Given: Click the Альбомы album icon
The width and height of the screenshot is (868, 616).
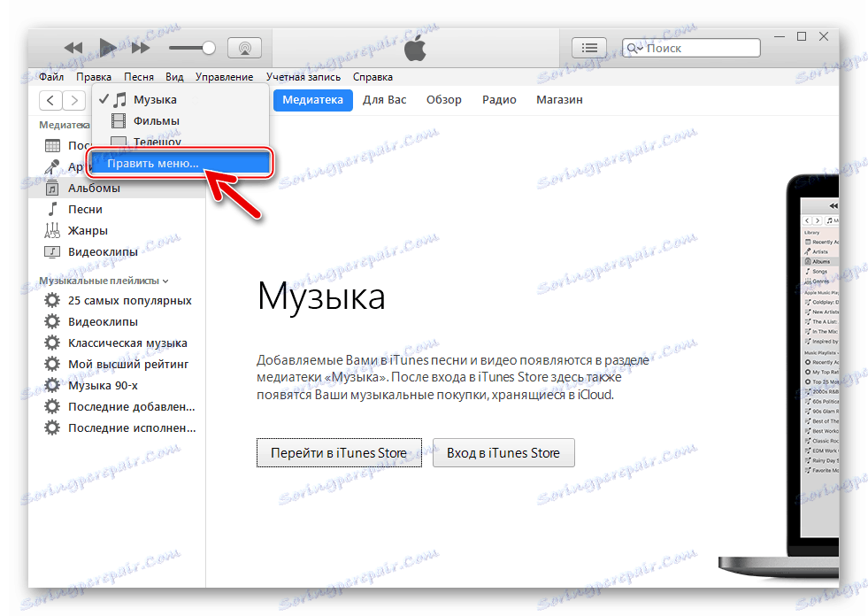Looking at the screenshot, I should pyautogui.click(x=52, y=188).
